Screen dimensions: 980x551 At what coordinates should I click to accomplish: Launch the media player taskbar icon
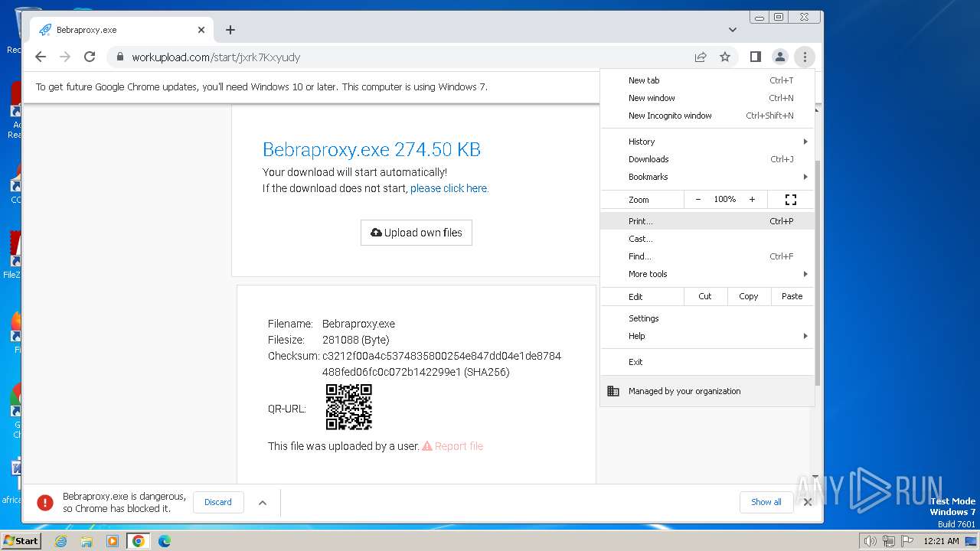(x=113, y=541)
